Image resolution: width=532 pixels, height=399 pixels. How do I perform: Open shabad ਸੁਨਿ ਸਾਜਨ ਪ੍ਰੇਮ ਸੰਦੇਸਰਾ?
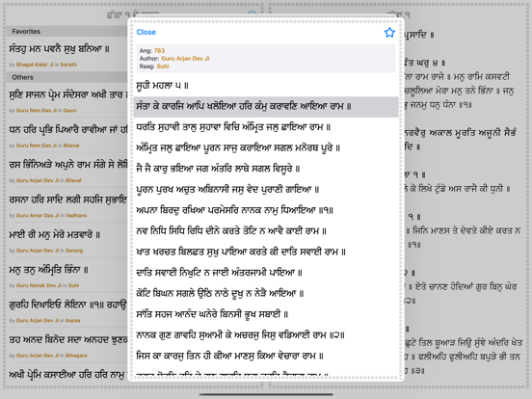[x=67, y=95]
